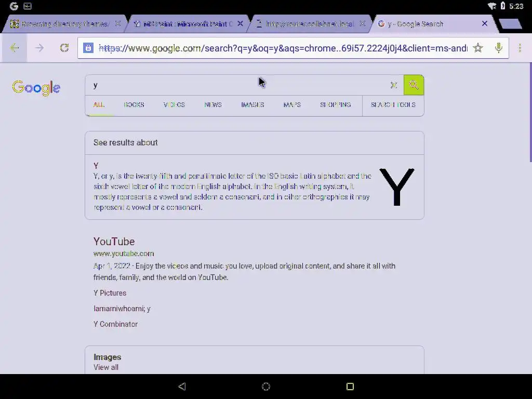Viewport: 532px width, 399px height.
Task: Select the BOOKS results filter
Action: point(134,104)
